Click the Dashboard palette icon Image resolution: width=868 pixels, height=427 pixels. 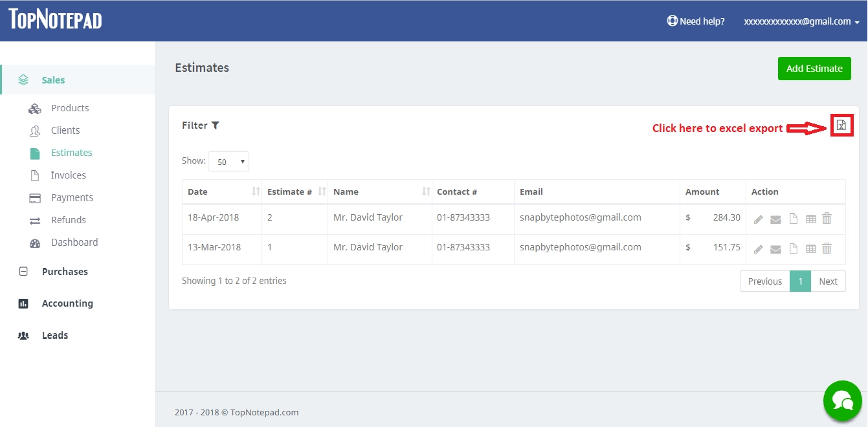(x=36, y=243)
